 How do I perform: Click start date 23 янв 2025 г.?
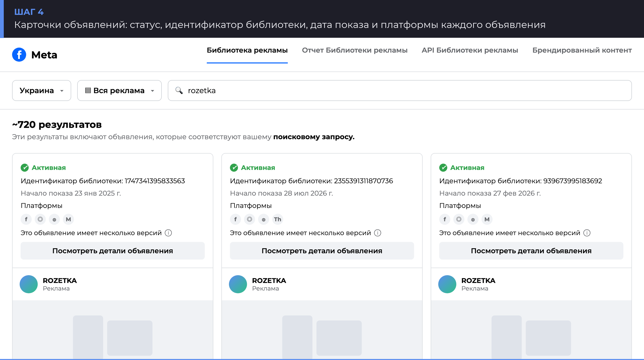(98, 193)
